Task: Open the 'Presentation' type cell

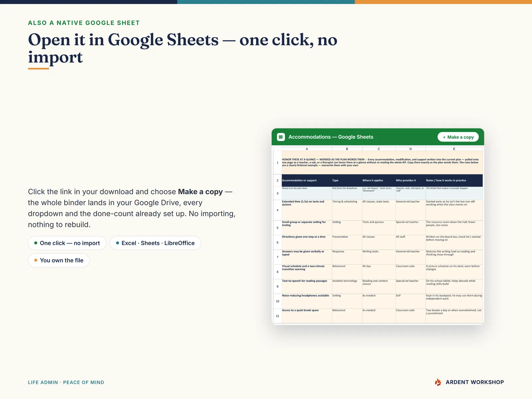Action: click(347, 242)
